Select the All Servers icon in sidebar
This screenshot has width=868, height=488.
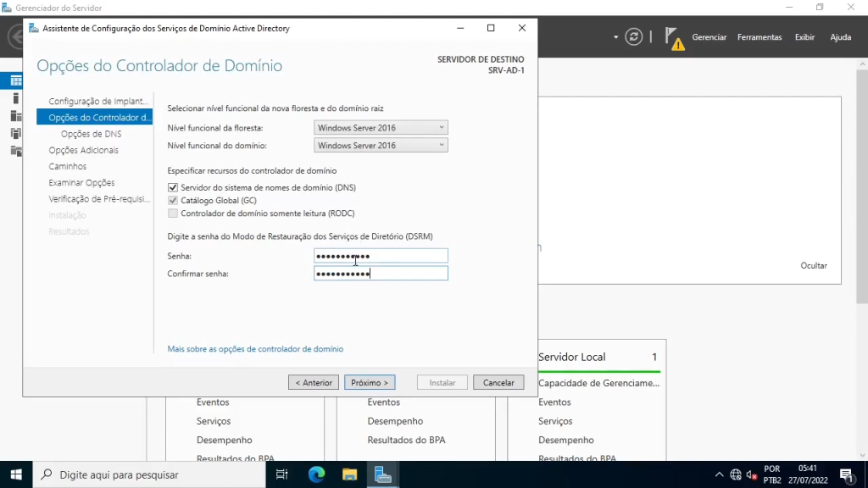point(16,116)
